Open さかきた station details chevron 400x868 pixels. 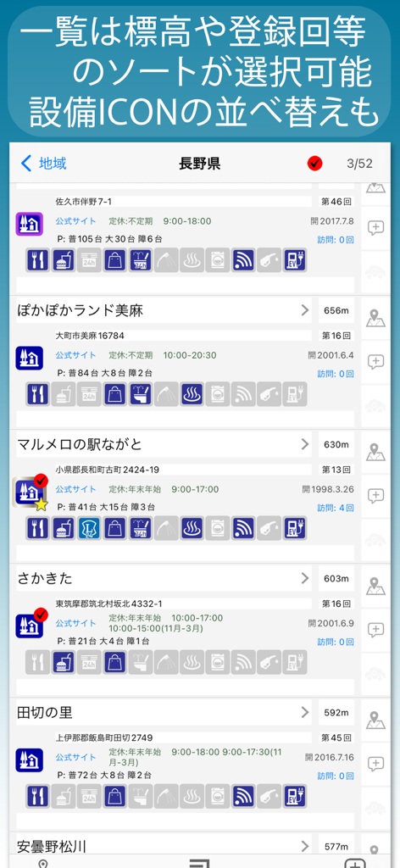click(305, 578)
